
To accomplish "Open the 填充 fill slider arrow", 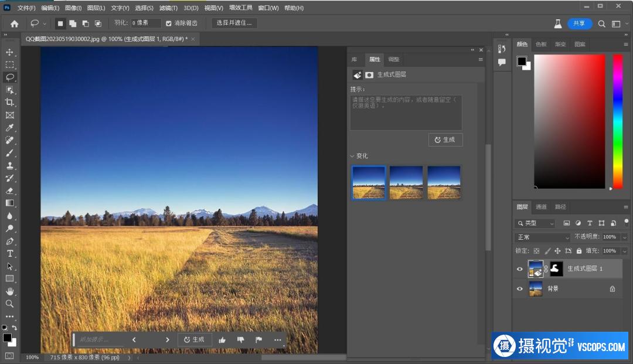I will (x=625, y=251).
